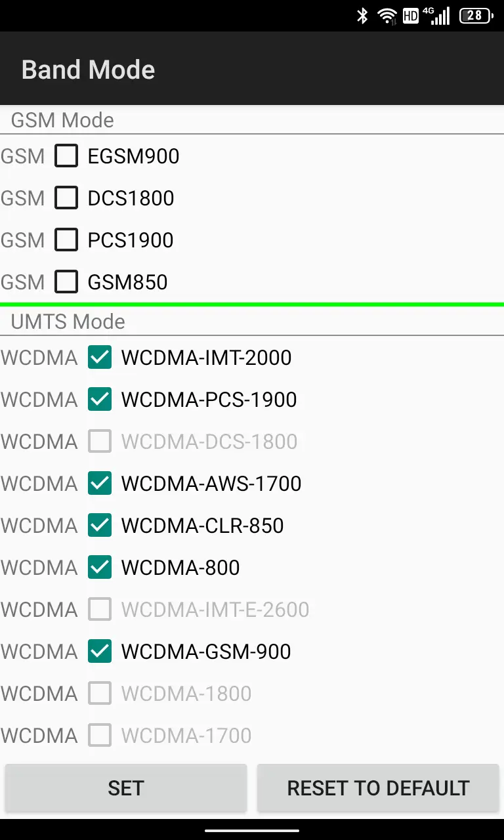The height and width of the screenshot is (840, 504).
Task: Tap the Bluetooth status icon
Action: click(x=362, y=16)
